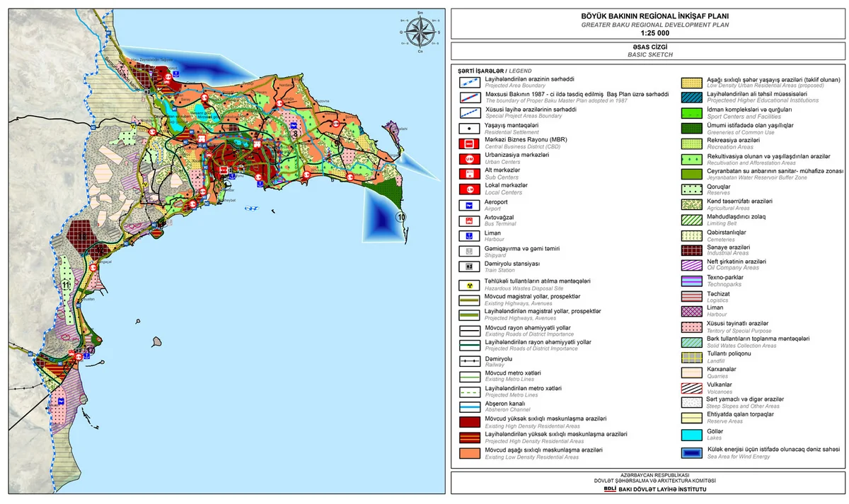
Task: Select the Absheron Channel line symbol
Action: tap(469, 407)
